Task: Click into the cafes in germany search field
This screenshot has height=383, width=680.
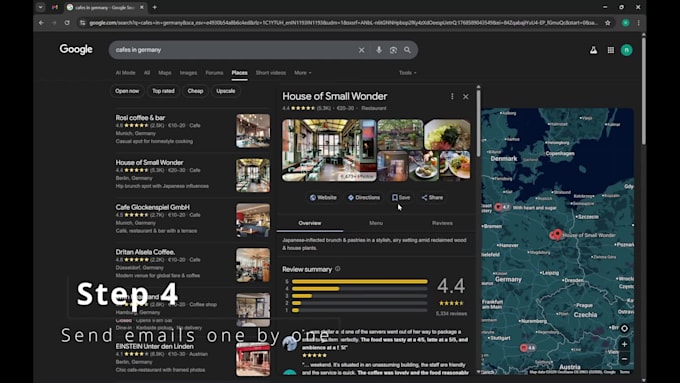Action: [x=234, y=50]
